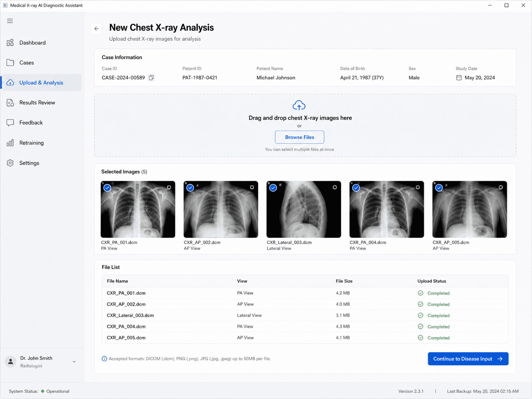Copy the Case ID with copy icon
The height and width of the screenshot is (399, 532).
click(x=151, y=78)
